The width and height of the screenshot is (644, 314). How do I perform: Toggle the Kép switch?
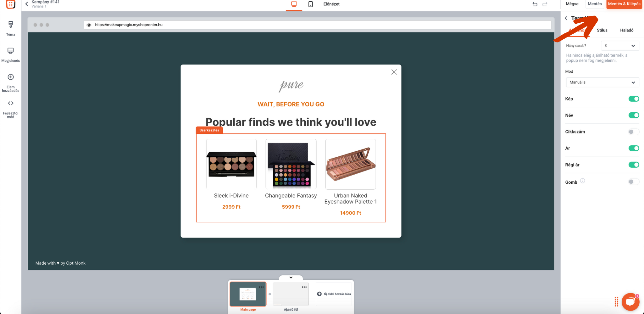634,99
